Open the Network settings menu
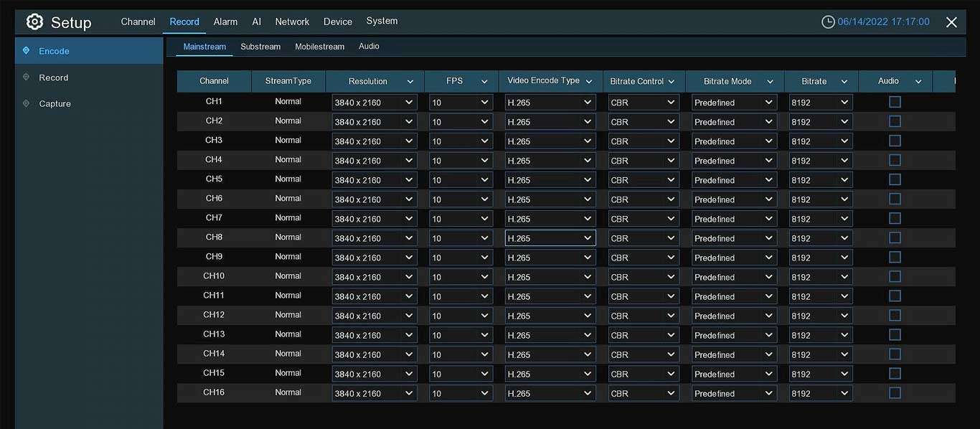 [292, 22]
